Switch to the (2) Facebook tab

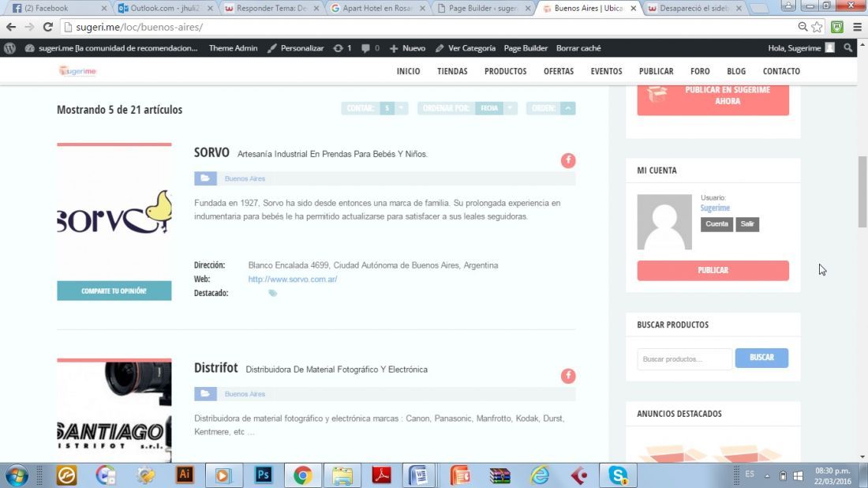(x=58, y=9)
